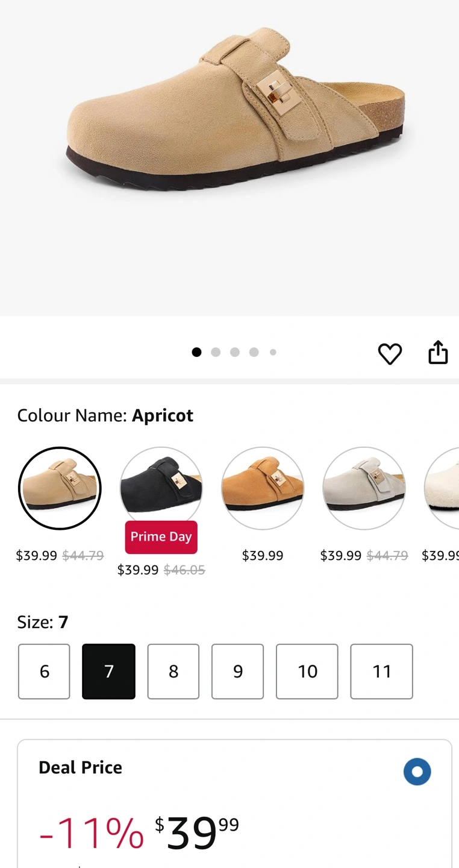
Task: Select the black clog colour swatch
Action: tap(161, 485)
